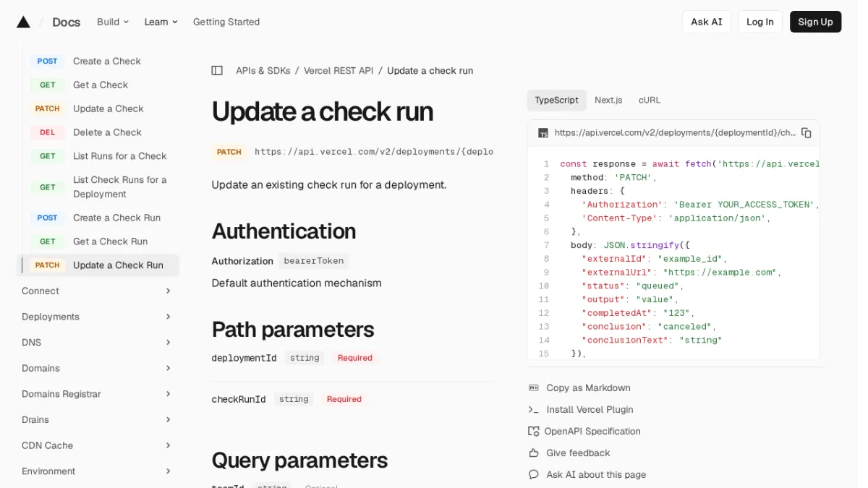The image size is (868, 488).
Task: Click the Copy as Markdown icon
Action: [534, 388]
